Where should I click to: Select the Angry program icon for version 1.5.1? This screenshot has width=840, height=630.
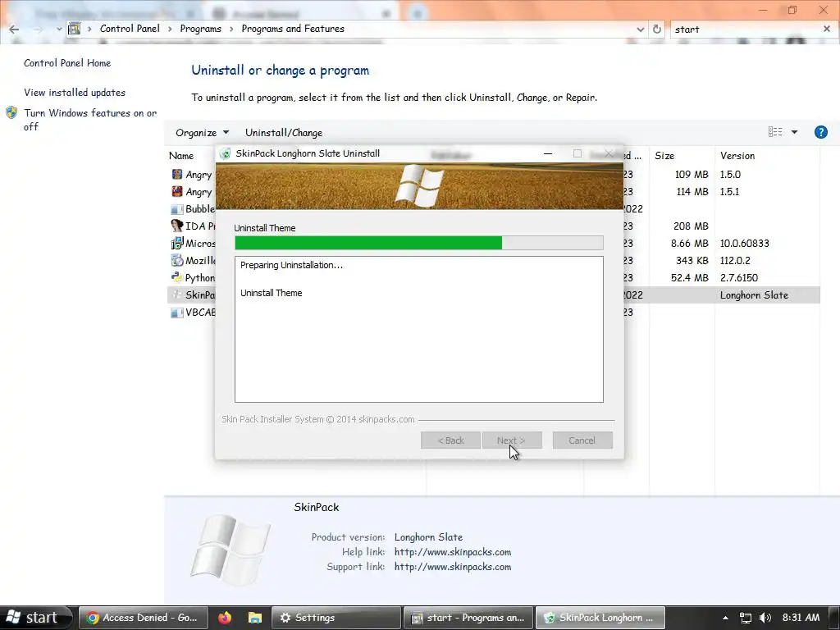click(x=177, y=191)
